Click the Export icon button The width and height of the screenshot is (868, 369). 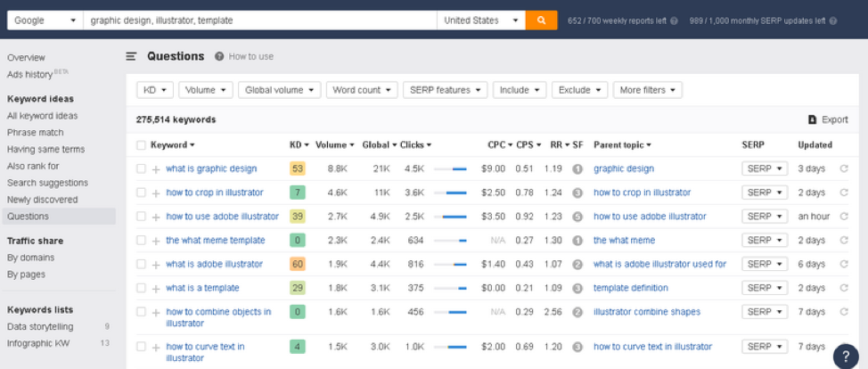tap(812, 119)
